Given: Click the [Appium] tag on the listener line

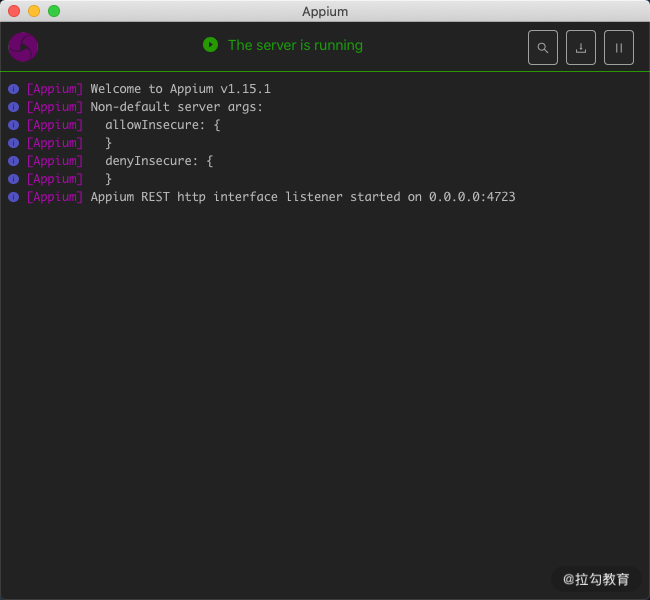Looking at the screenshot, I should point(55,197).
